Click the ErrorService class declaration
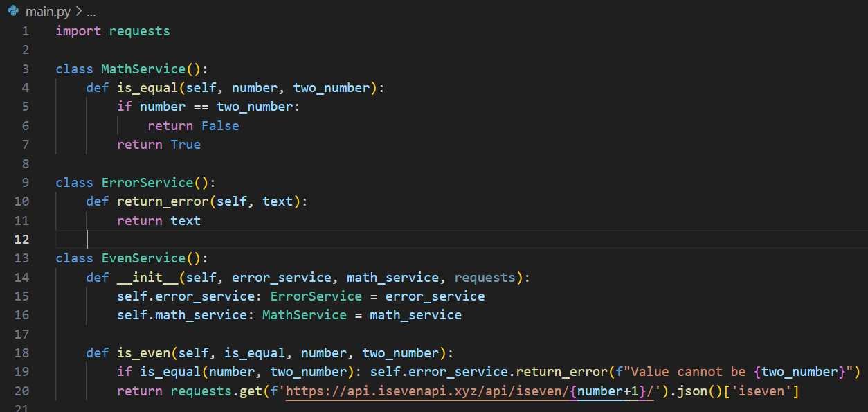This screenshot has width=868, height=412. coord(136,183)
